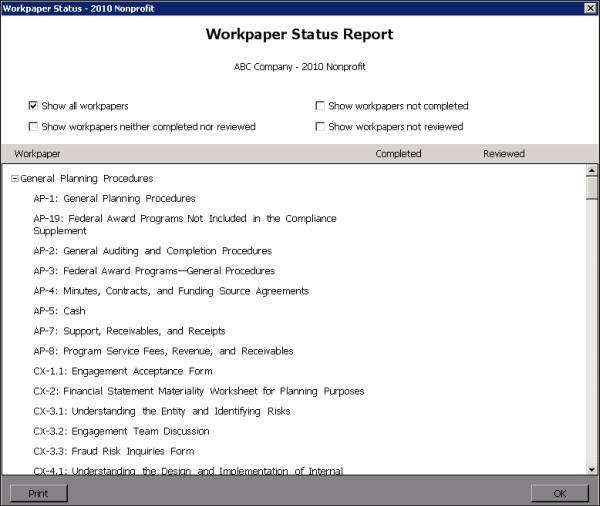Select AP-1: General Planning Procedures

click(x=114, y=199)
